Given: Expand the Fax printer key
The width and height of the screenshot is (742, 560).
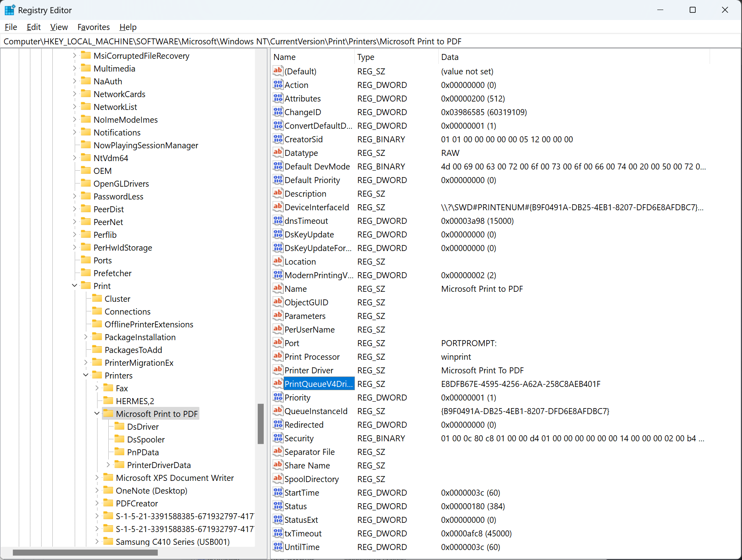Looking at the screenshot, I should click(97, 388).
